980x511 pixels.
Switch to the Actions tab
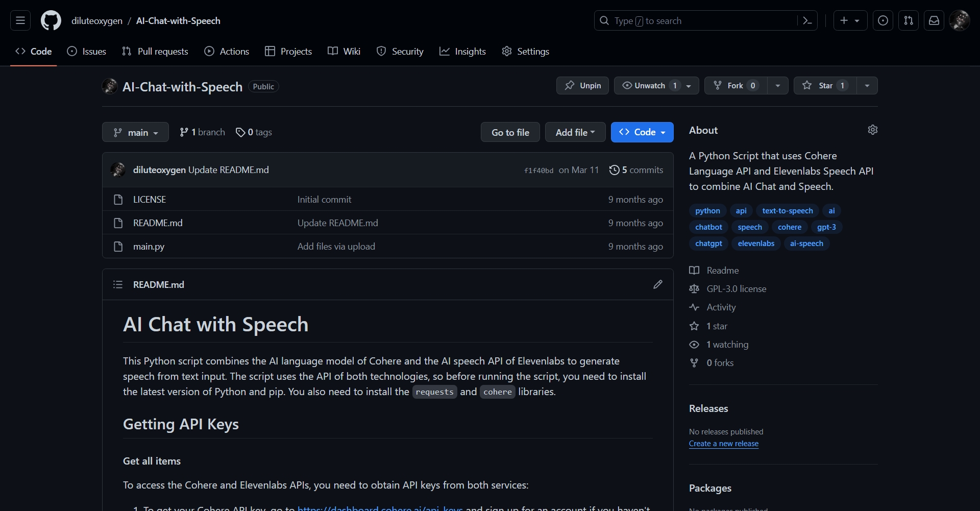[x=227, y=52]
